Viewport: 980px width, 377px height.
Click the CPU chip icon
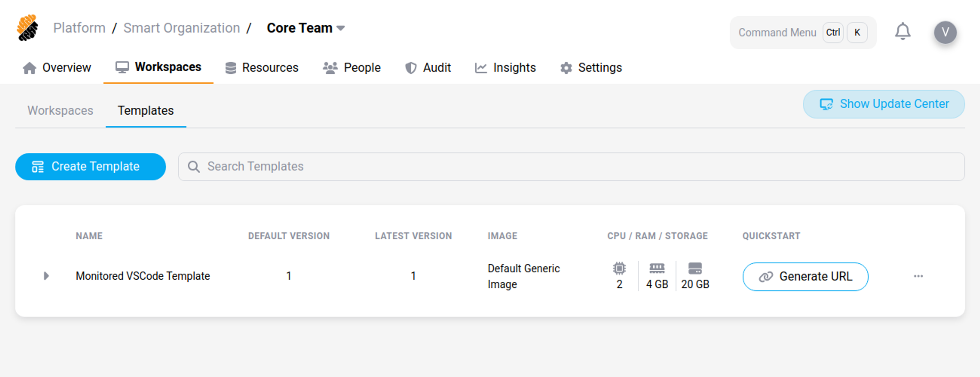point(619,269)
